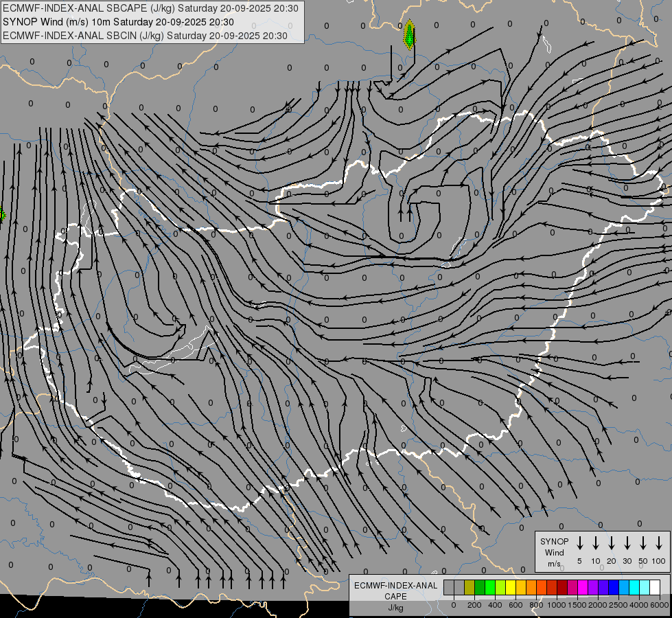This screenshot has height=618, width=672.
Task: Click the 1000 label under CAPE color bar
Action: (557, 604)
